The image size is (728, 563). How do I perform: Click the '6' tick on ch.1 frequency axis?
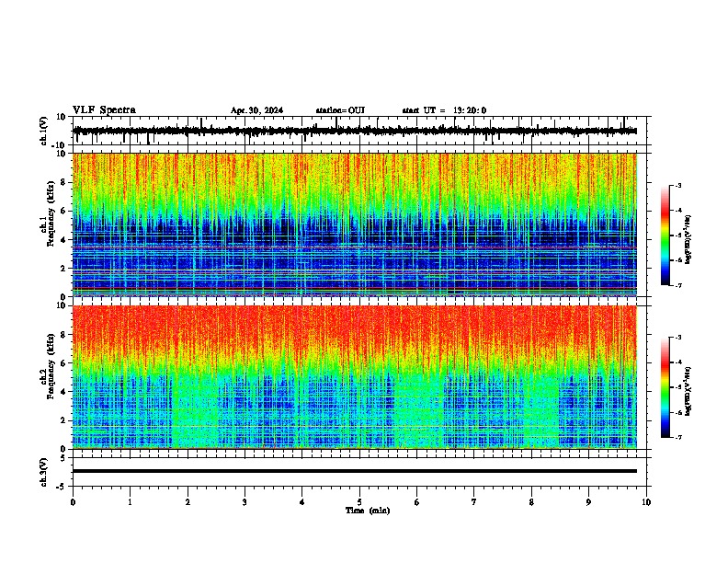64,211
